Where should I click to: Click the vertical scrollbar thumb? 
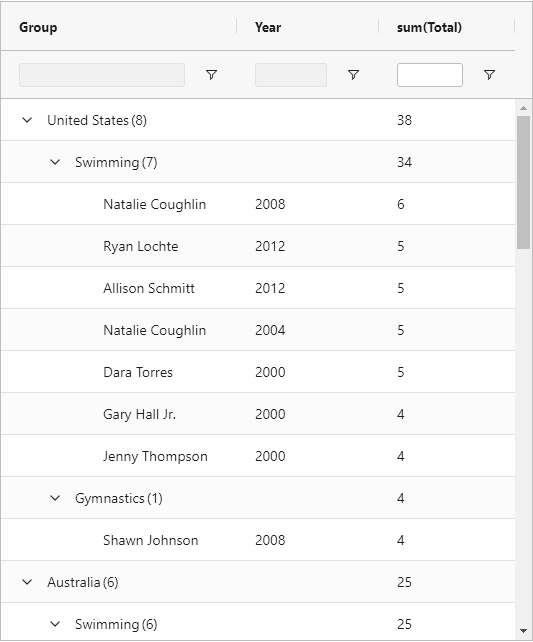(x=523, y=182)
